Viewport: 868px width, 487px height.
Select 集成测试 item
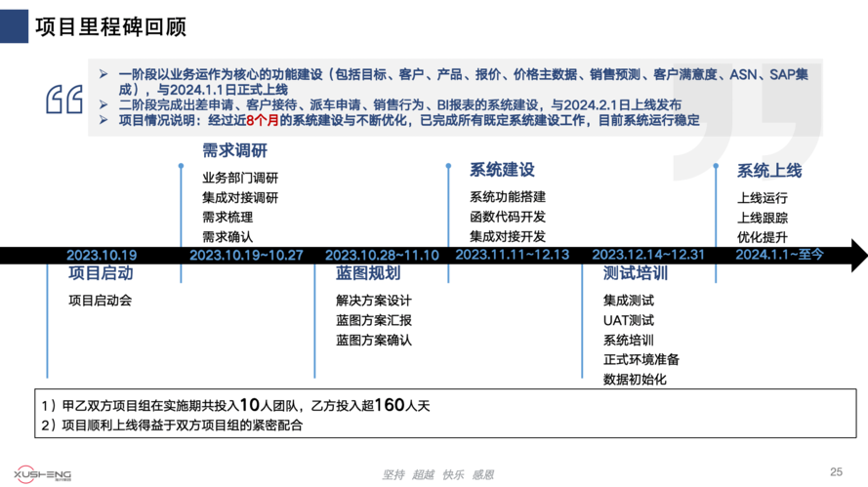pos(629,301)
